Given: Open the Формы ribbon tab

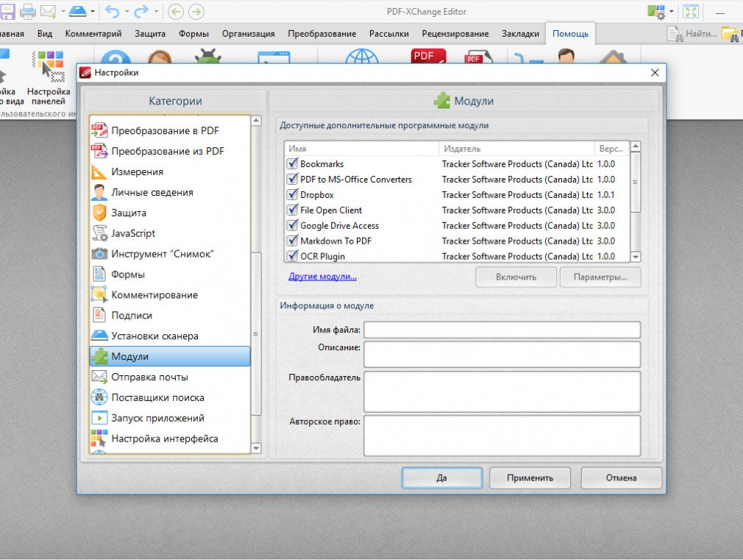Looking at the screenshot, I should [x=193, y=34].
